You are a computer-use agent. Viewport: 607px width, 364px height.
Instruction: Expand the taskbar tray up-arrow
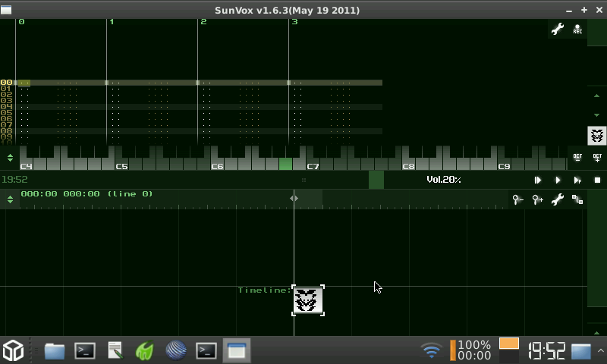tap(600, 350)
